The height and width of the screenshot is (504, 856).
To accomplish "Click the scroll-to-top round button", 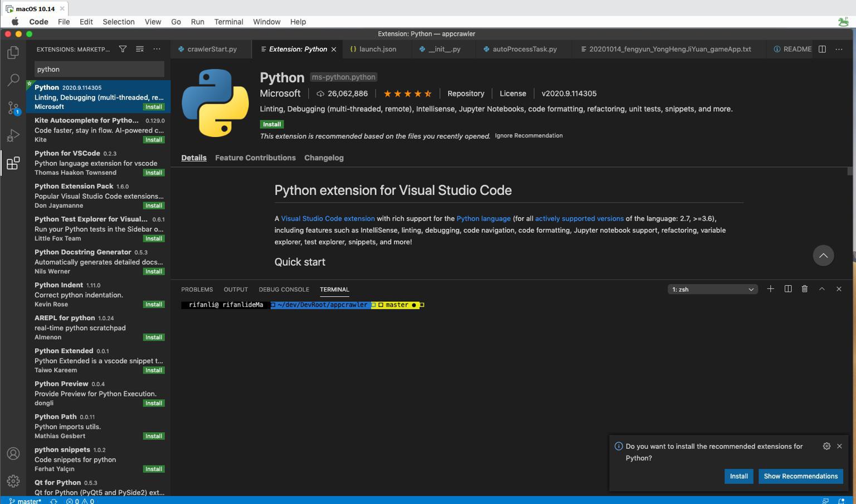I will point(823,256).
